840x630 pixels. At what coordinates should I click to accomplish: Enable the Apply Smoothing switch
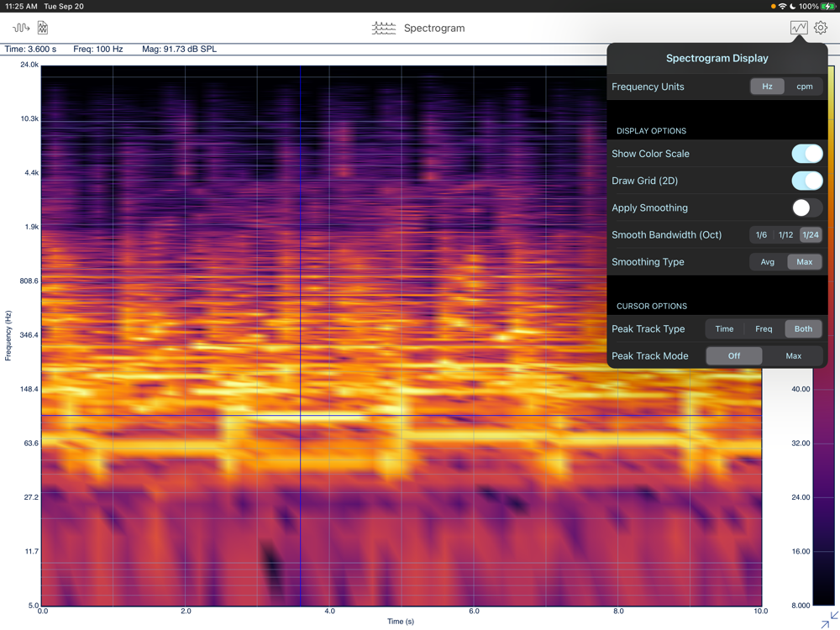[x=806, y=207]
